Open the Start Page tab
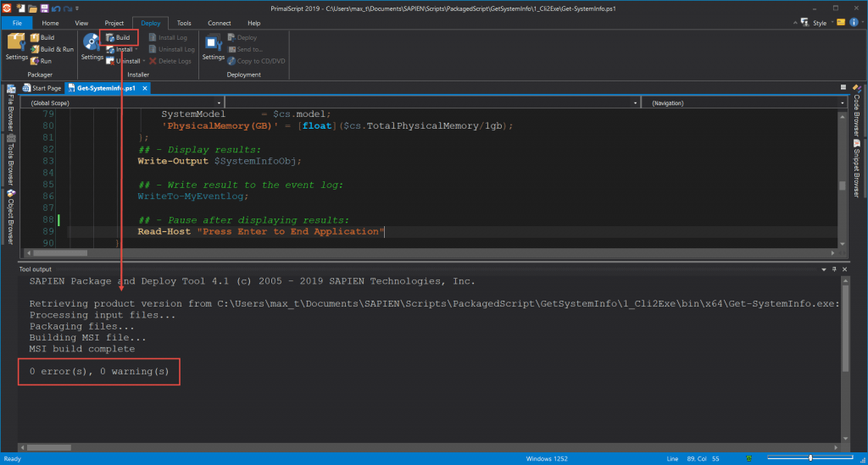868x465 pixels. pos(42,88)
